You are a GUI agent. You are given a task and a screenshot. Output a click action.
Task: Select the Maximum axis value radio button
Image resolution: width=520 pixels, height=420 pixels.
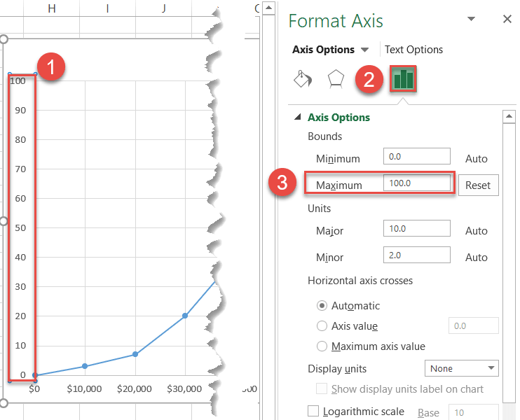coord(322,346)
